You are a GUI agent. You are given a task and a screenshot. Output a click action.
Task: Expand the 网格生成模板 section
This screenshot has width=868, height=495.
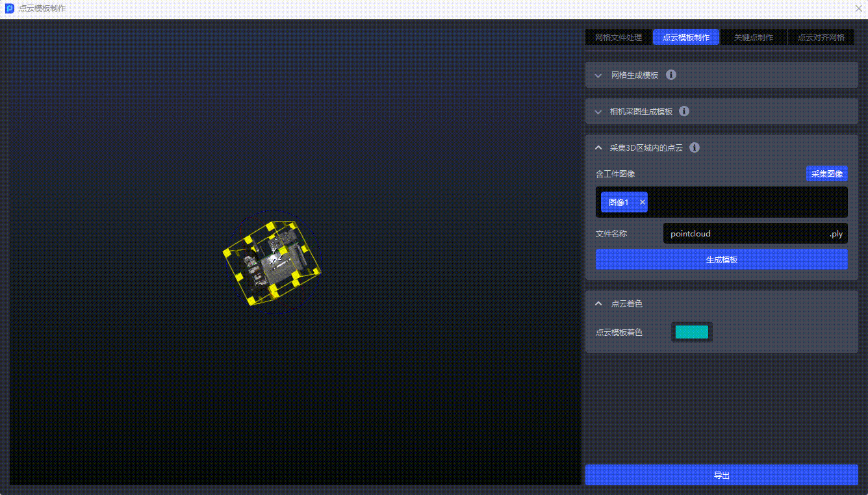click(x=598, y=75)
